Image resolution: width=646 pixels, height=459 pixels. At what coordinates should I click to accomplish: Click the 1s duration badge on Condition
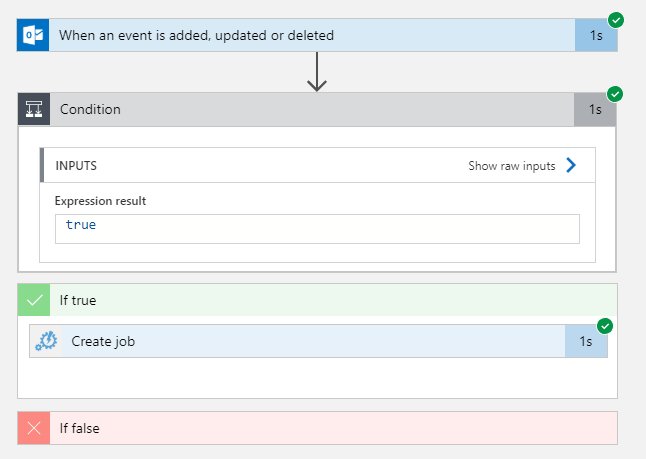coord(595,109)
